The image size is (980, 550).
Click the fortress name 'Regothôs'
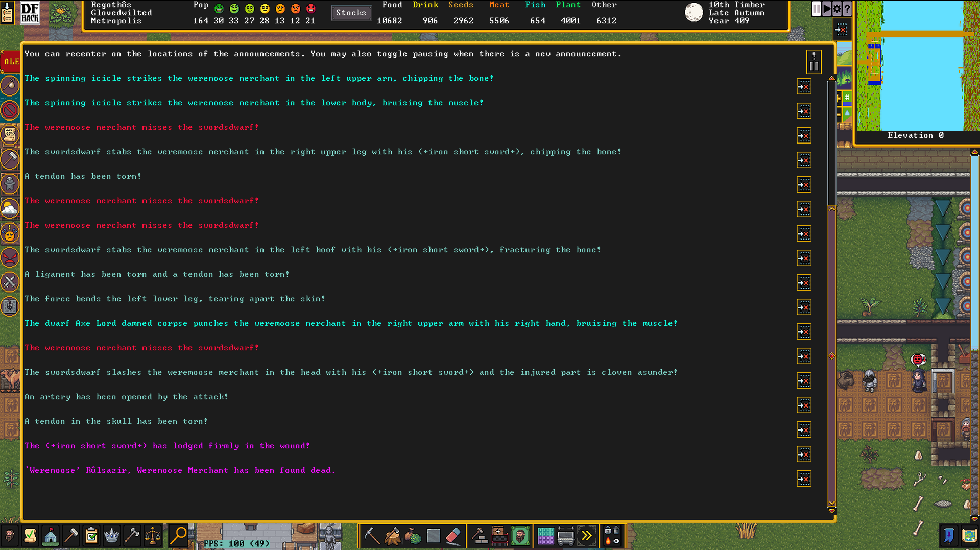click(111, 5)
